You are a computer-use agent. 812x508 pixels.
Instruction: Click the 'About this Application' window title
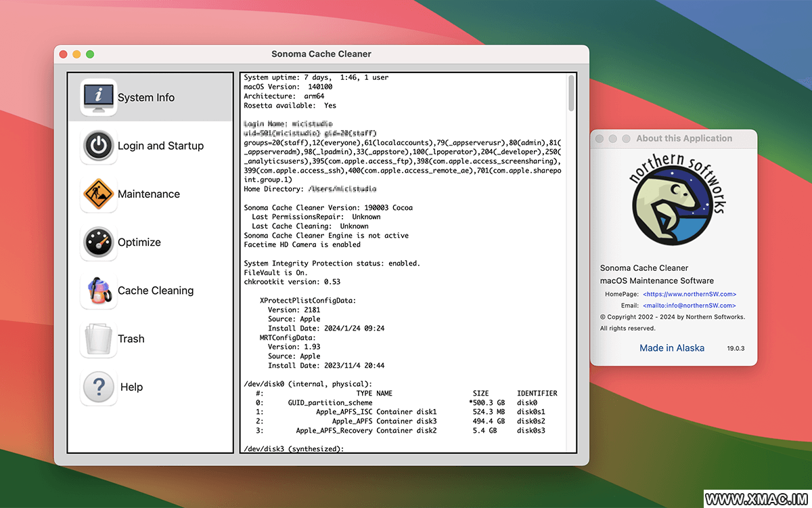click(x=684, y=138)
